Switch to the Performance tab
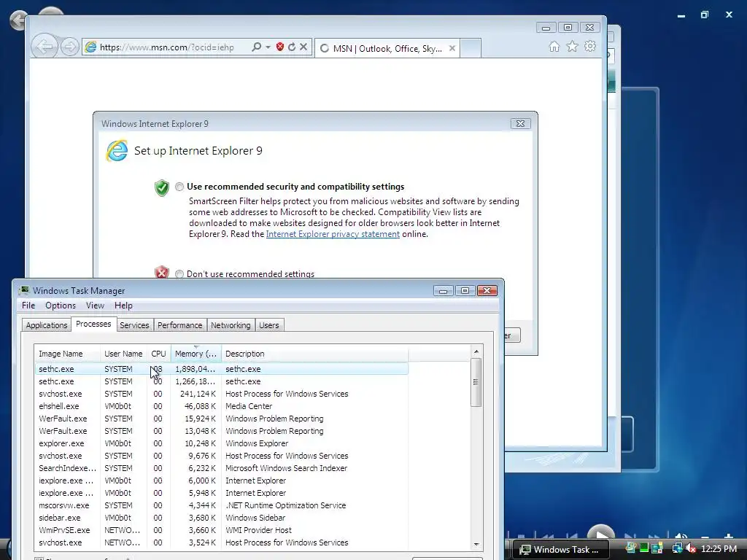 pos(180,325)
